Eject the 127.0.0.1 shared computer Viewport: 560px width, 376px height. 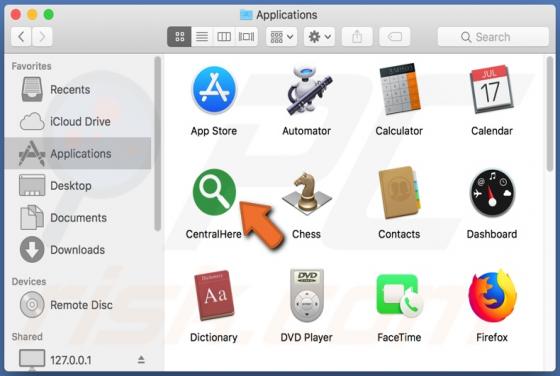click(141, 360)
